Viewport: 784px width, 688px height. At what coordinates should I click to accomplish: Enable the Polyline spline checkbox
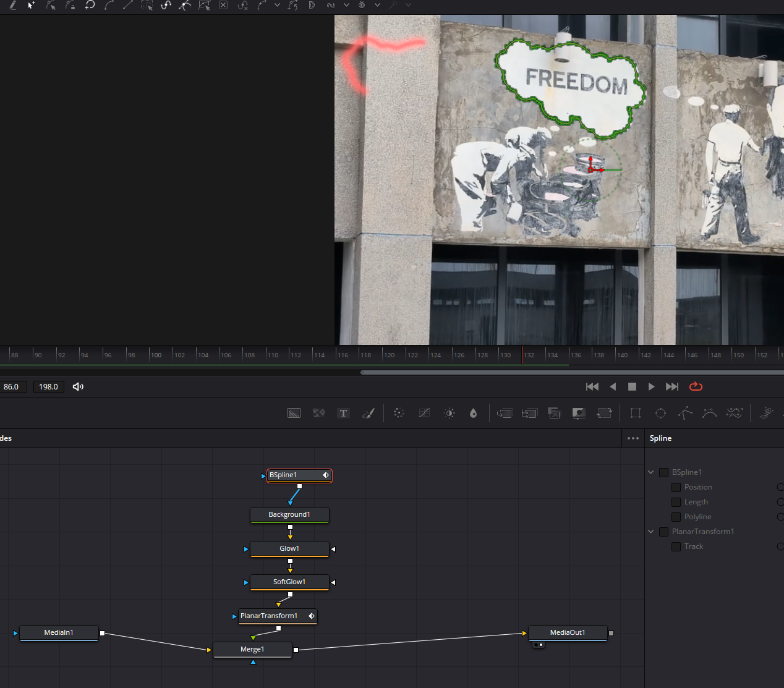click(676, 517)
